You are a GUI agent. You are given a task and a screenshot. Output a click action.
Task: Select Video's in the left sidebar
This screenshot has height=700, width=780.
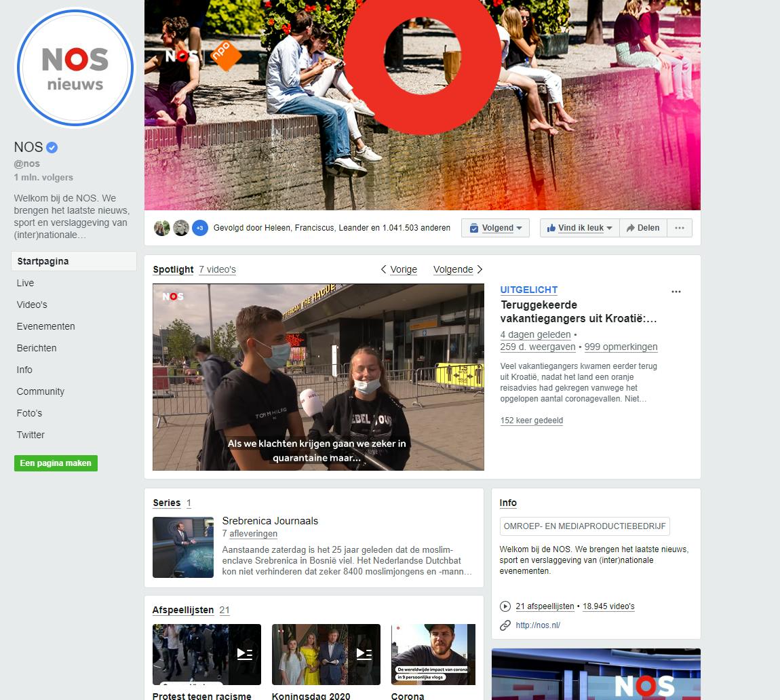(31, 305)
